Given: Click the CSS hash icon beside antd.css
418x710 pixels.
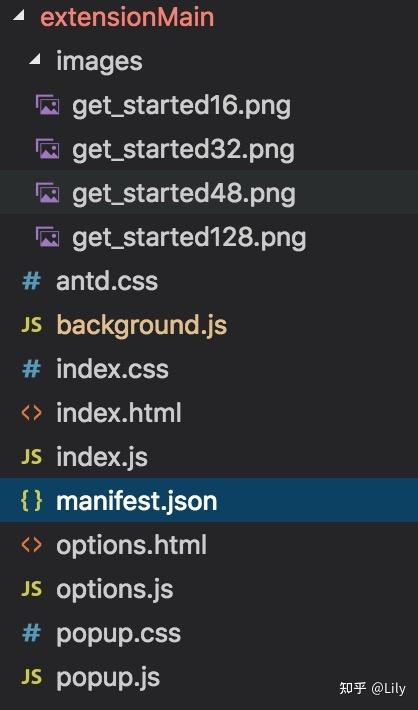Looking at the screenshot, I should [x=31, y=281].
